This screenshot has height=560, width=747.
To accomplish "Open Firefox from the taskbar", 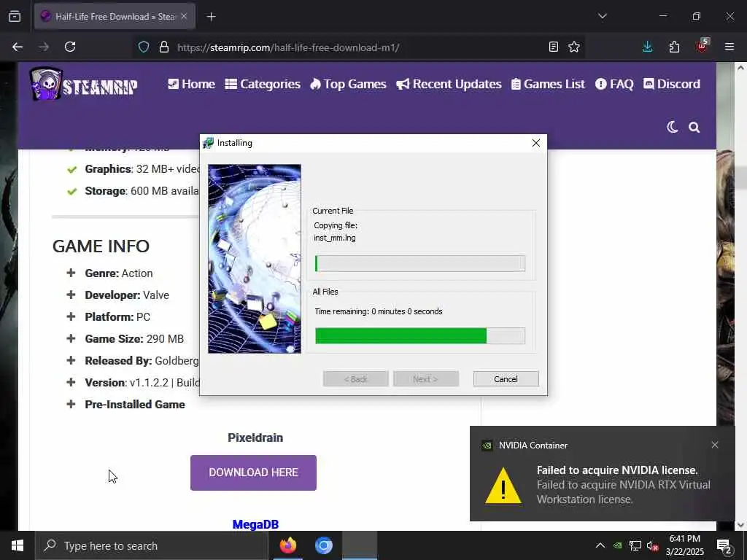I will (287, 545).
